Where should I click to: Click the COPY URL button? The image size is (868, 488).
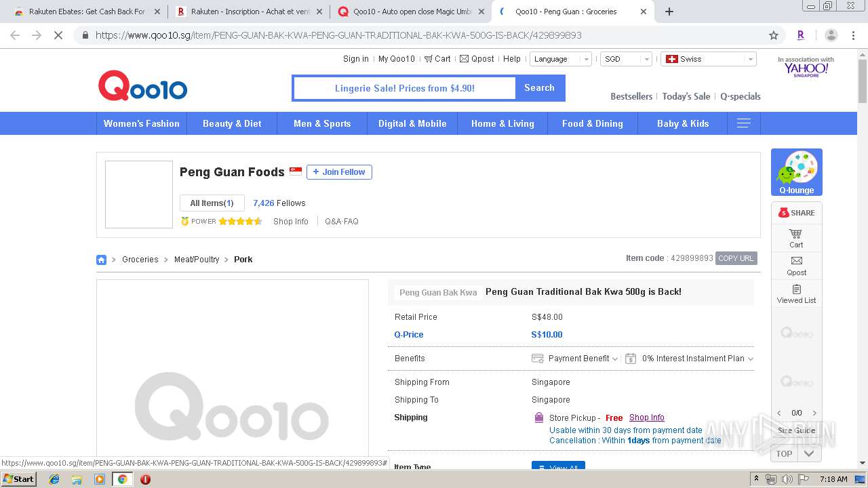tap(736, 258)
